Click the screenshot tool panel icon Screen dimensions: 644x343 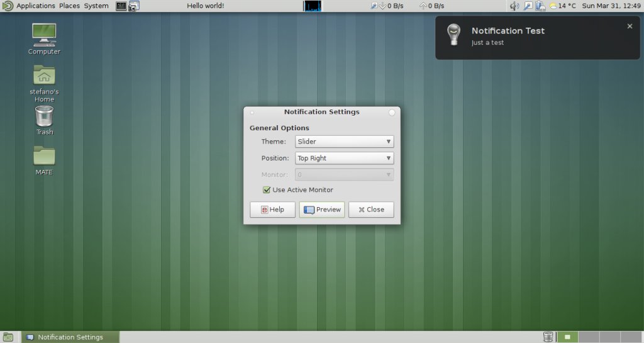pyautogui.click(x=134, y=6)
